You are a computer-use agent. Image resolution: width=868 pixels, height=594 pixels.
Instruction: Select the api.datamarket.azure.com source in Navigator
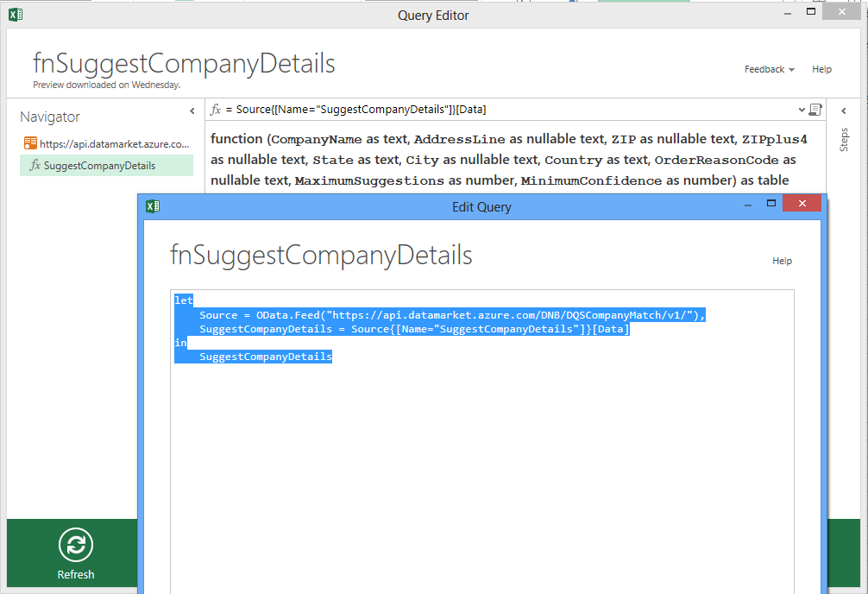[x=107, y=143]
